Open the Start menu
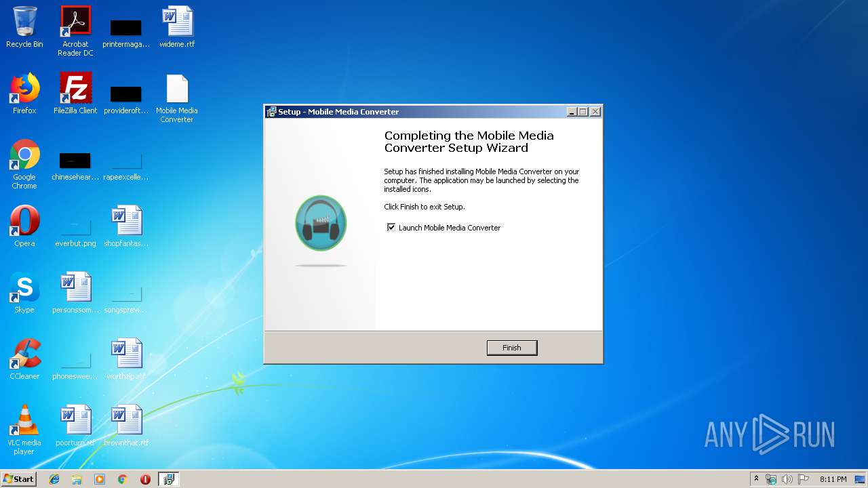Image resolution: width=868 pixels, height=488 pixels. click(18, 479)
